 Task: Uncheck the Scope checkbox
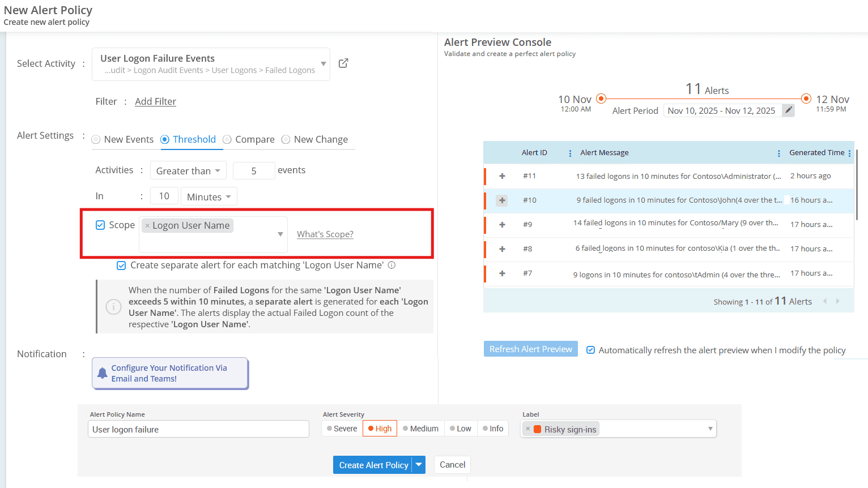tap(100, 225)
